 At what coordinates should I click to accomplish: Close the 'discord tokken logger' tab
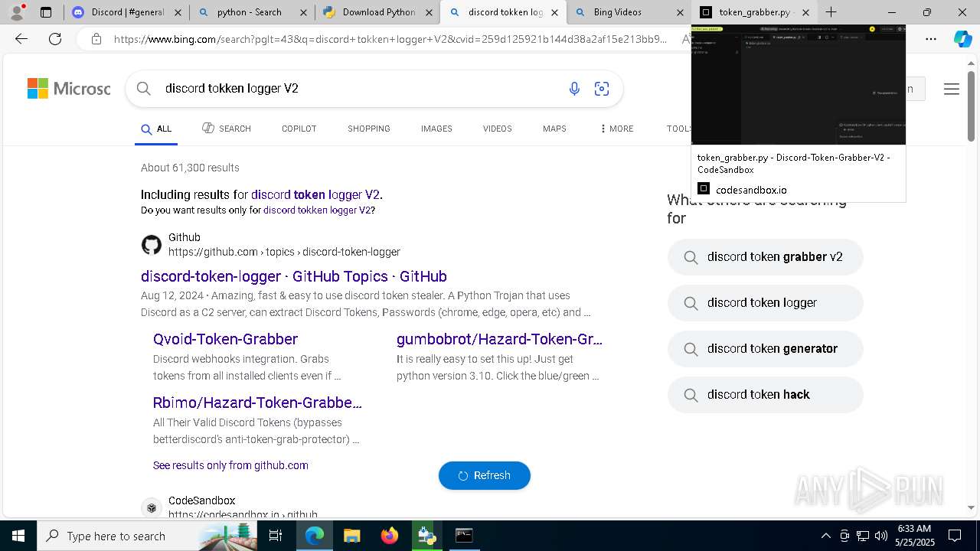pos(554,12)
